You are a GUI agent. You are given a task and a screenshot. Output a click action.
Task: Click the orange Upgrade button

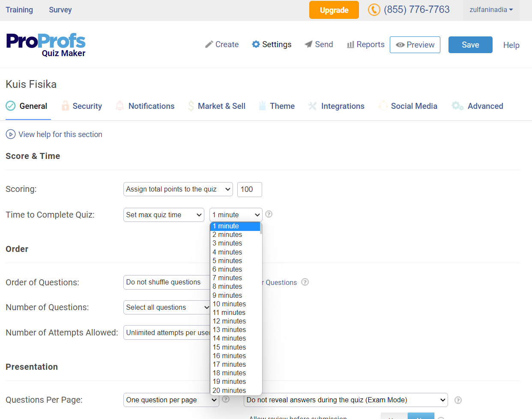[334, 10]
